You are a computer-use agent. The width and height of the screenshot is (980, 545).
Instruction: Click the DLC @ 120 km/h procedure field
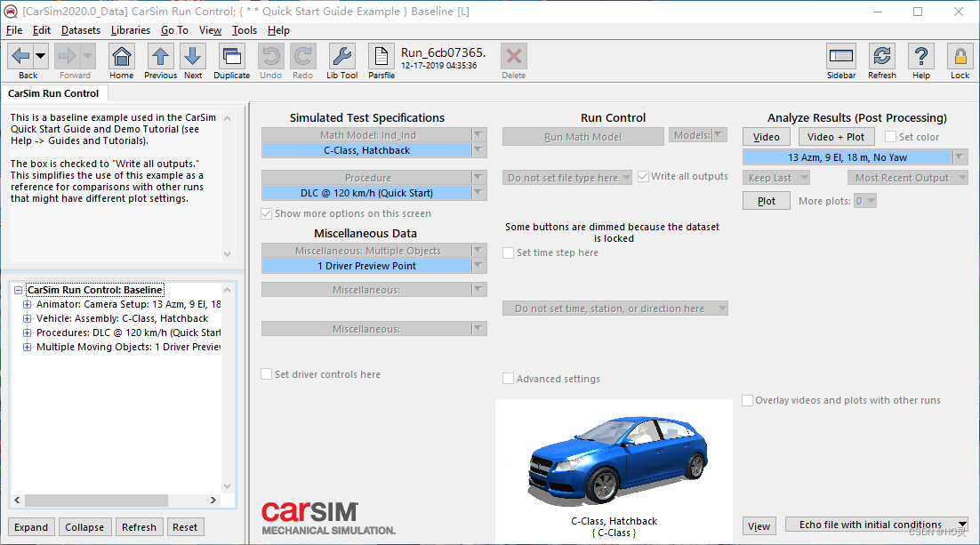pos(367,193)
